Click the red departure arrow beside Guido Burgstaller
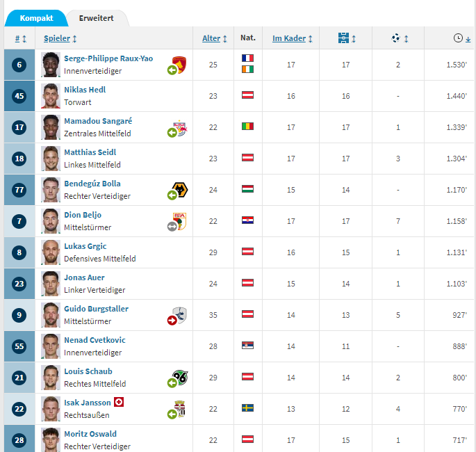Screen dimensions: 476x452 coord(172,320)
